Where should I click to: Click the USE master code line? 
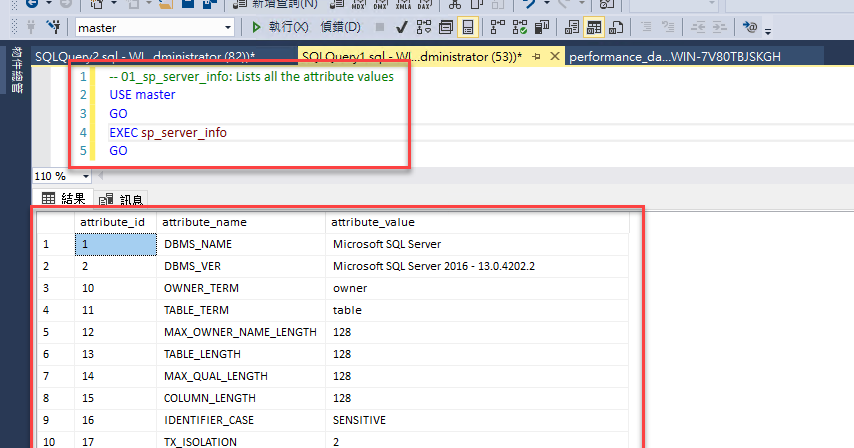click(142, 95)
